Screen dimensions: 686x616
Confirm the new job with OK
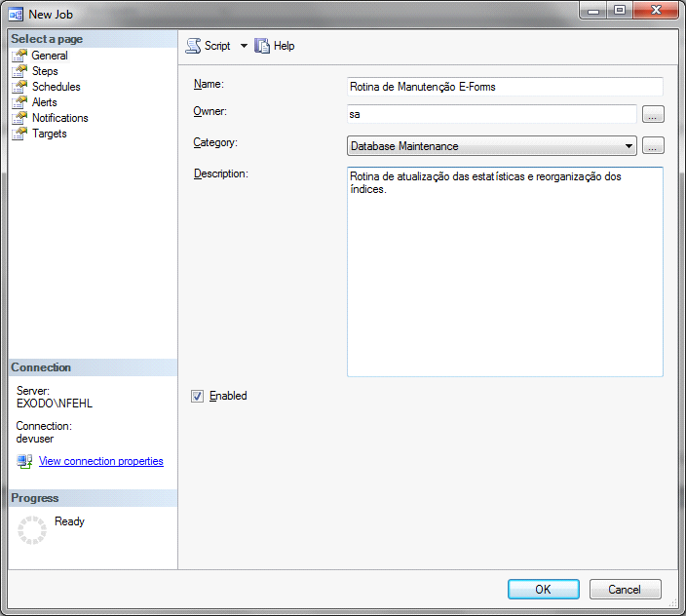pyautogui.click(x=544, y=590)
